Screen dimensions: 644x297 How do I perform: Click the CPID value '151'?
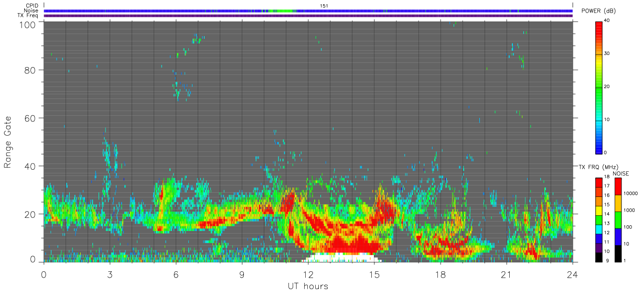pyautogui.click(x=324, y=6)
